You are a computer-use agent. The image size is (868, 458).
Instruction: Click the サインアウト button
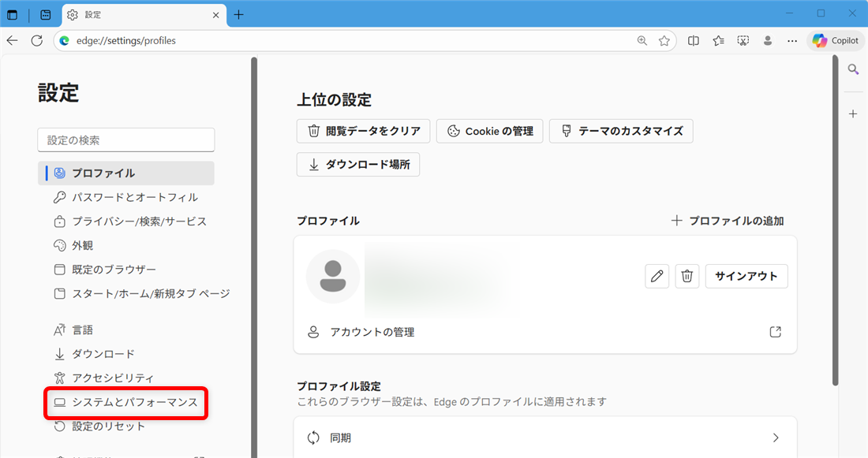click(746, 276)
